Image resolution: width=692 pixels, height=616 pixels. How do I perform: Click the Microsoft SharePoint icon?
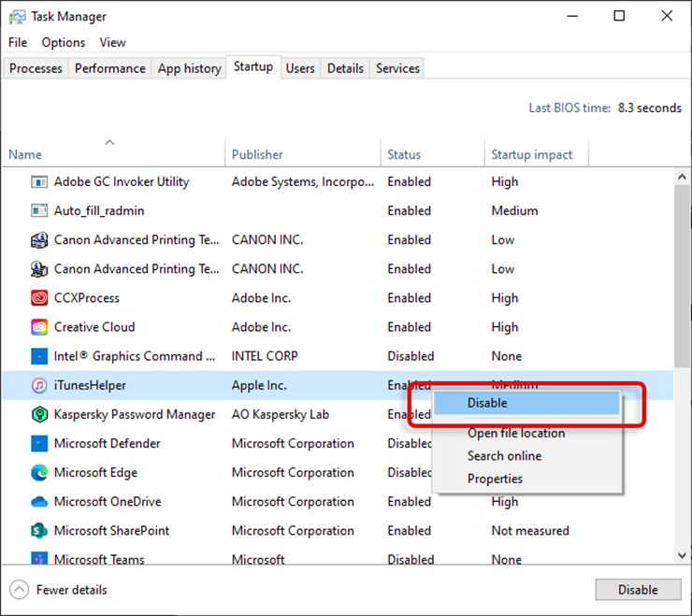pos(39,531)
